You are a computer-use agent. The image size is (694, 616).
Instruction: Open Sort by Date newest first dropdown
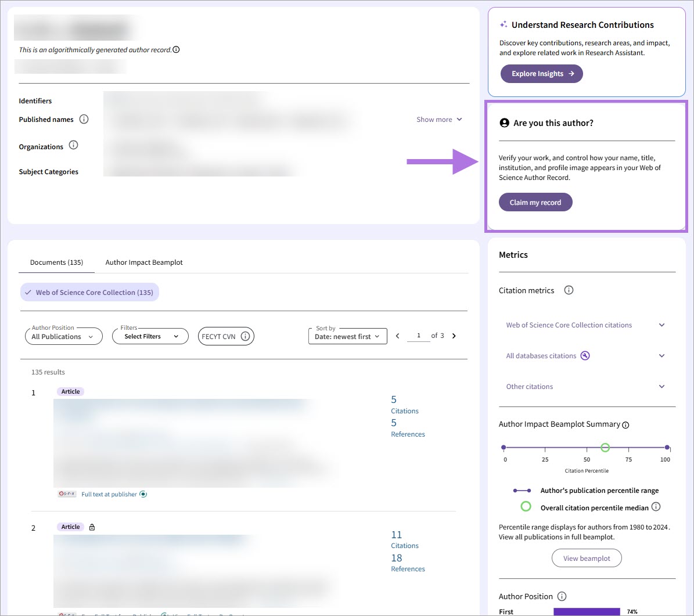point(347,336)
